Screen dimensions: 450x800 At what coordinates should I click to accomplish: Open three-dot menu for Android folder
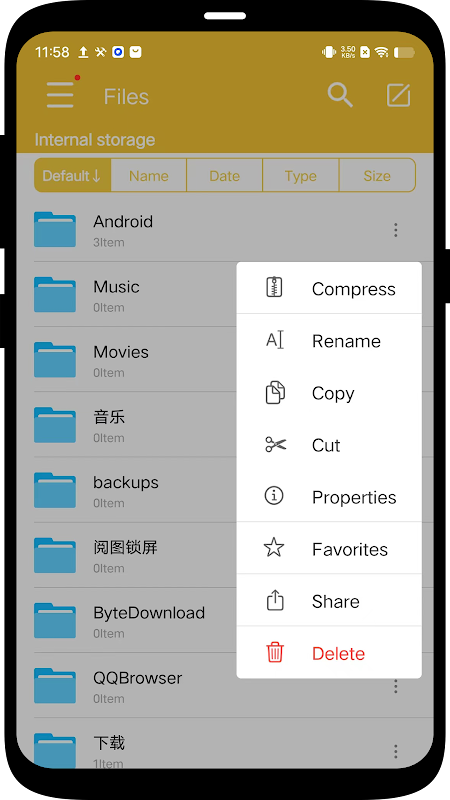pyautogui.click(x=395, y=230)
